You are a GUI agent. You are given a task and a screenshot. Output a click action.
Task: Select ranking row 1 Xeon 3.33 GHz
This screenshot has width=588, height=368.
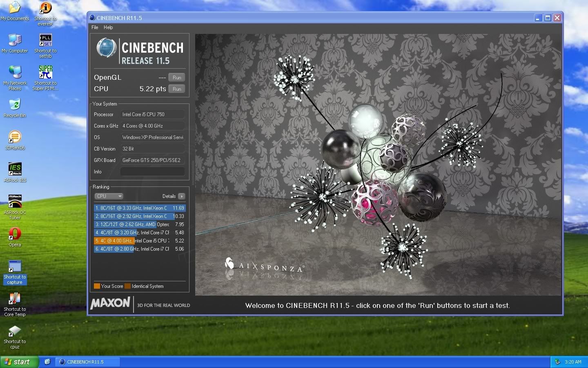(x=140, y=208)
